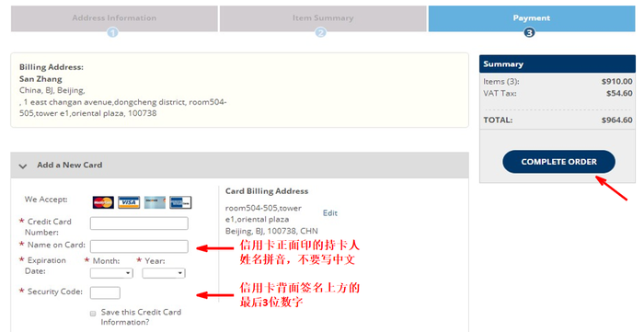Image resolution: width=644 pixels, height=332 pixels.
Task: Go to Item Summary step tab
Action: click(323, 18)
